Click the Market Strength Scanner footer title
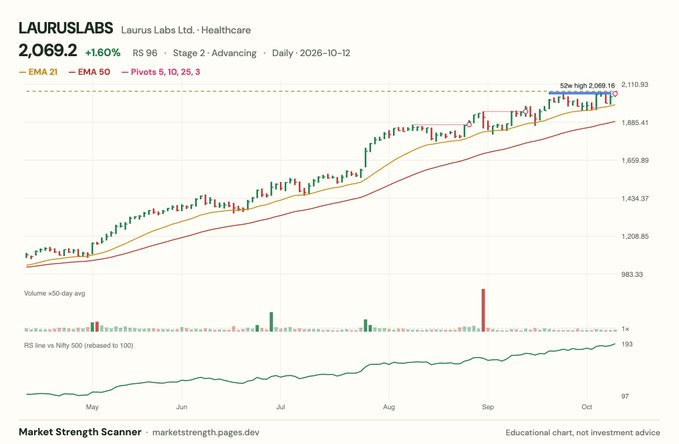Viewport: 679px width, 444px height. (x=80, y=432)
